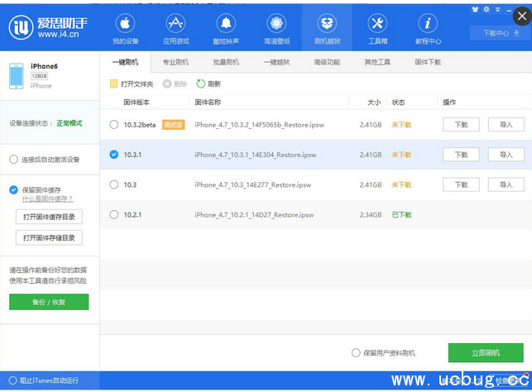Click 固件名称 column header
Image resolution: width=532 pixels, height=392 pixels.
click(208, 102)
